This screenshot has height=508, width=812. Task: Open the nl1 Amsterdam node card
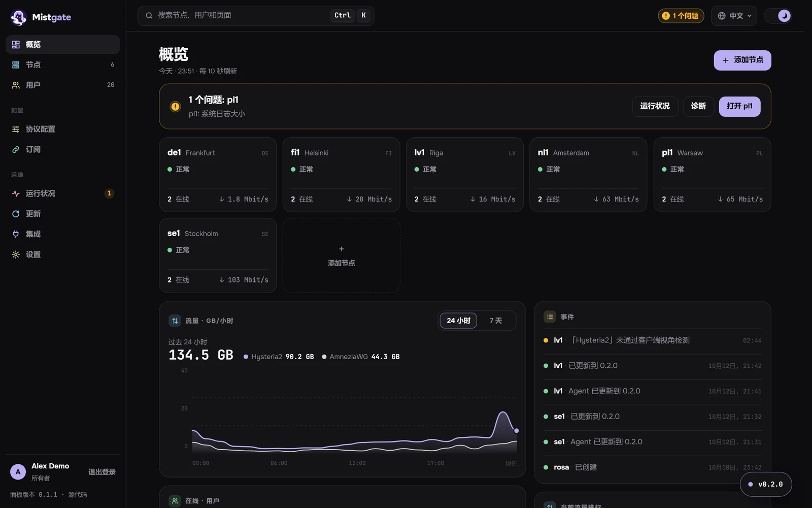[588, 175]
